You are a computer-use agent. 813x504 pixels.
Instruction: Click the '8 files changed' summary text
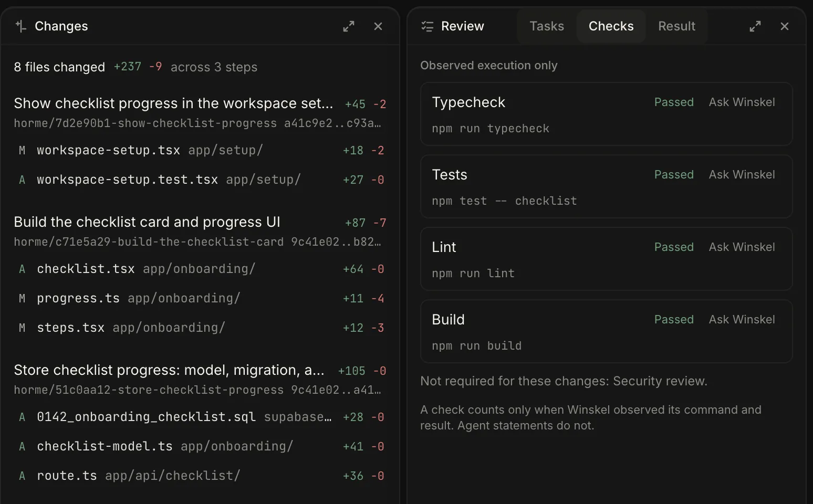click(x=59, y=67)
